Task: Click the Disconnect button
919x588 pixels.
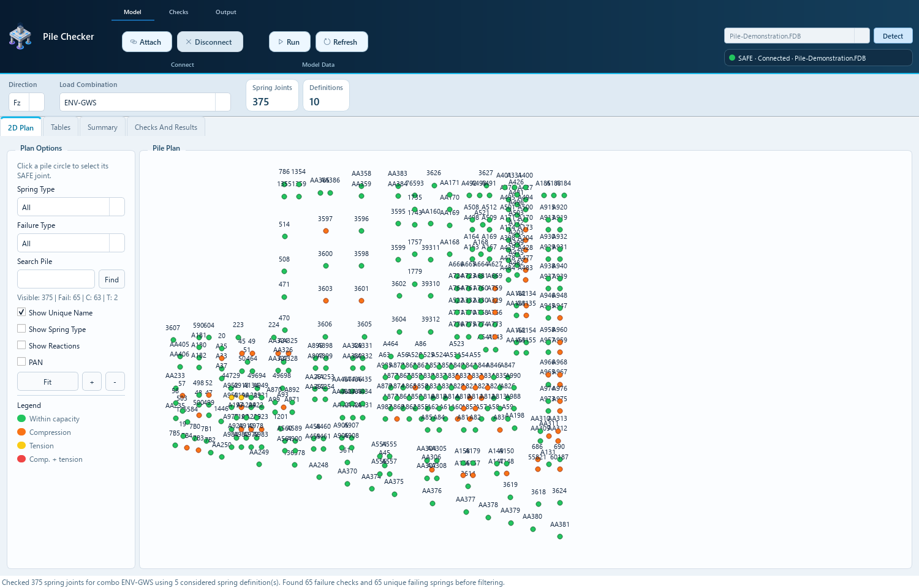Action: pyautogui.click(x=210, y=42)
